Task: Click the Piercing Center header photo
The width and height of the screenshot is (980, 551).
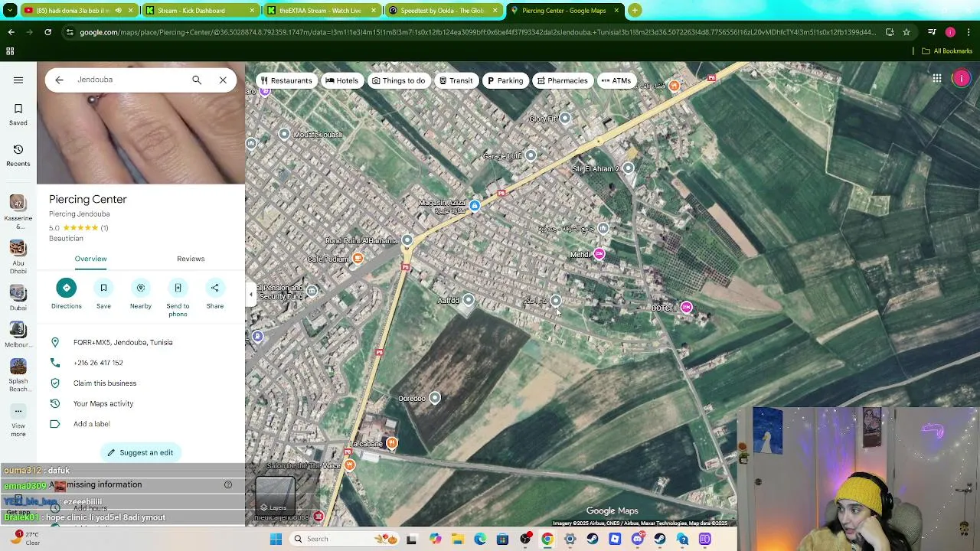Action: click(x=141, y=138)
